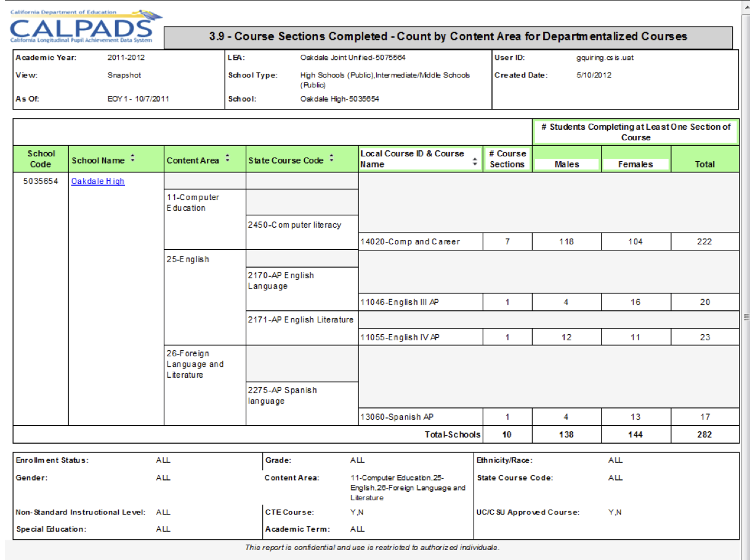
Task: Click the Total-Schools row label
Action: [x=453, y=434]
